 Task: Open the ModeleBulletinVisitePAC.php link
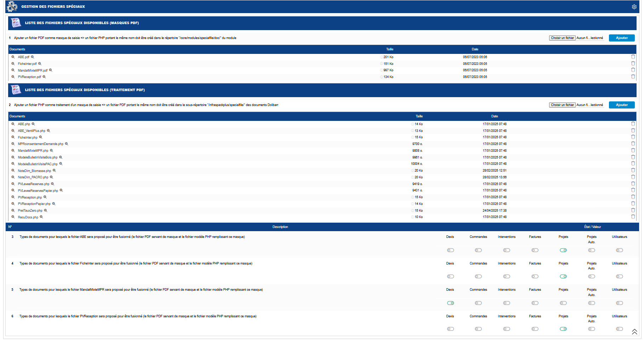click(x=38, y=164)
